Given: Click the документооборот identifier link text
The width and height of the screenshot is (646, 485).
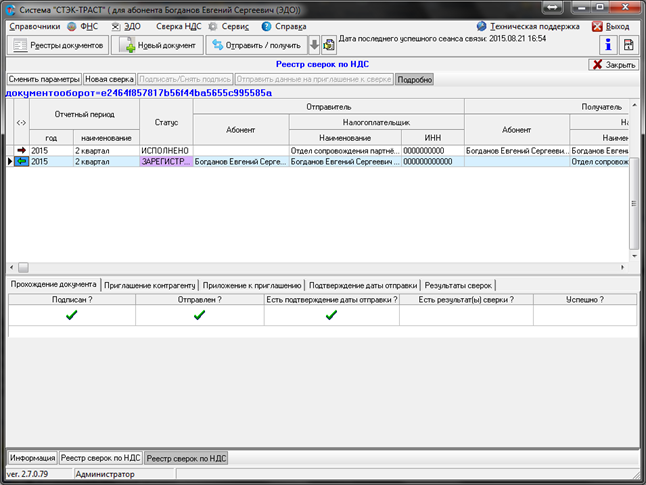Looking at the screenshot, I should [x=138, y=93].
